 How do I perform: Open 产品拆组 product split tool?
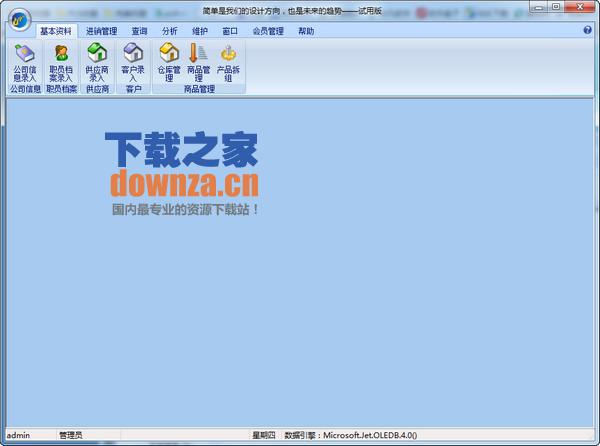tap(228, 63)
